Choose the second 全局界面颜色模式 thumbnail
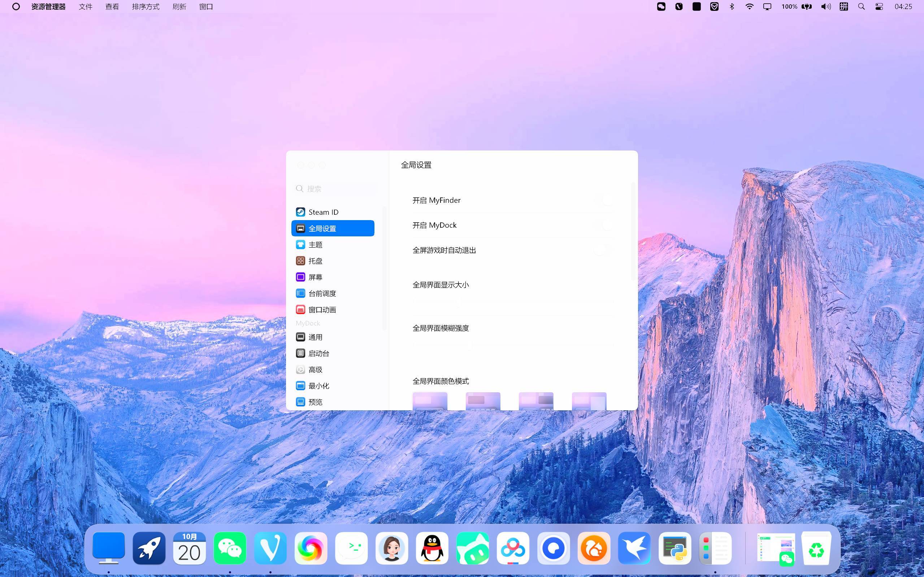The height and width of the screenshot is (577, 924). [483, 401]
